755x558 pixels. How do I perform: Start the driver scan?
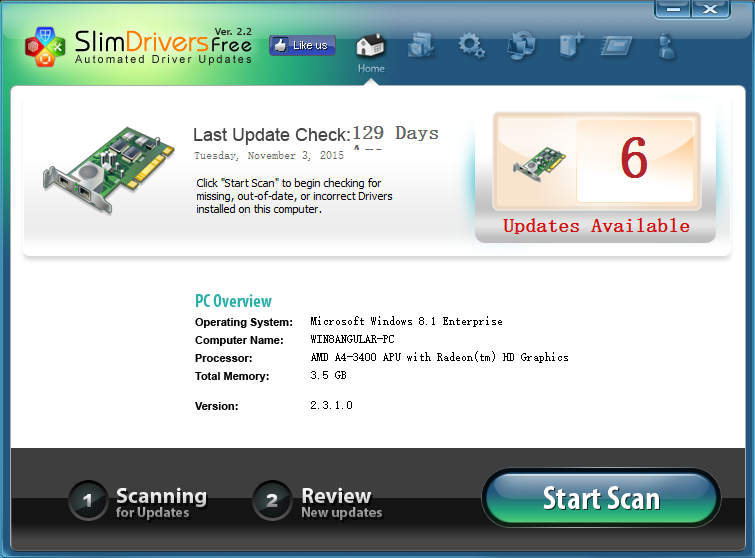[x=601, y=498]
